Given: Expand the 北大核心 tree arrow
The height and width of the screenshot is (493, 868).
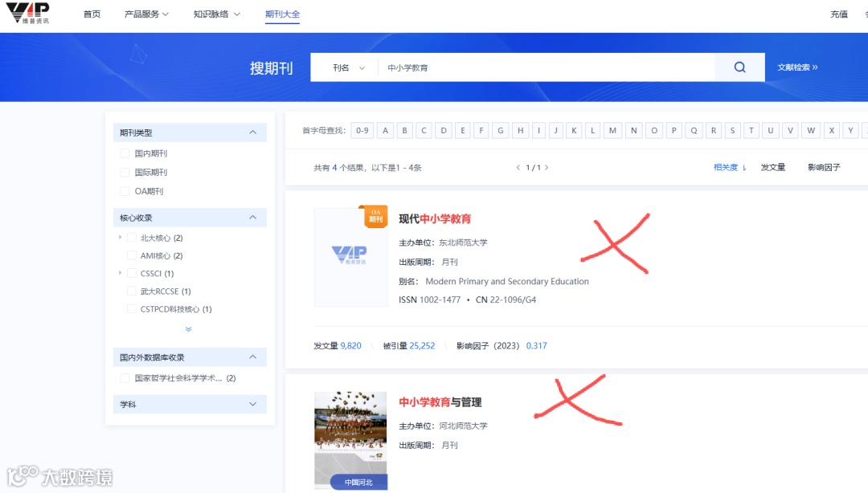Looking at the screenshot, I should point(120,238).
